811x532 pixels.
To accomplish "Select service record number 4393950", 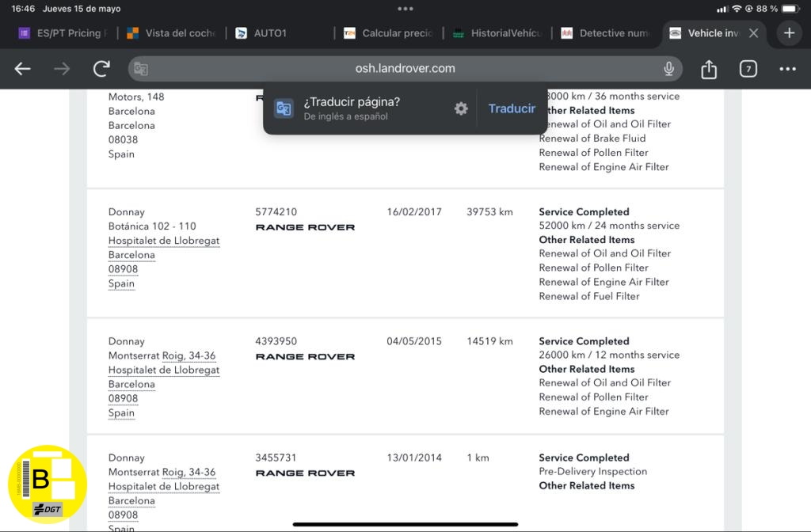I will point(276,341).
